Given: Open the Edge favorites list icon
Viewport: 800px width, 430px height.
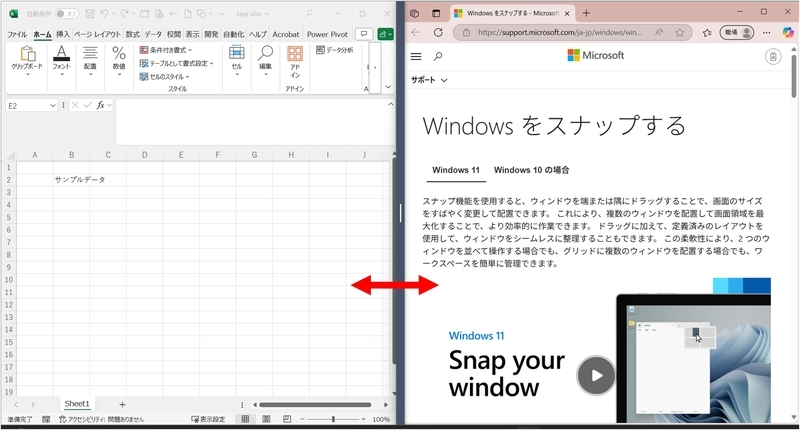Looking at the screenshot, I should tap(707, 32).
